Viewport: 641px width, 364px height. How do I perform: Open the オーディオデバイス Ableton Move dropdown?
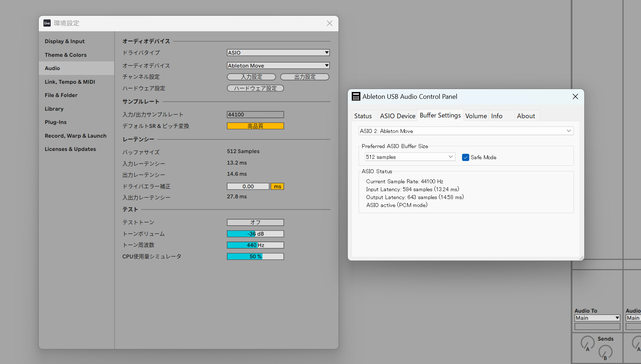[278, 65]
